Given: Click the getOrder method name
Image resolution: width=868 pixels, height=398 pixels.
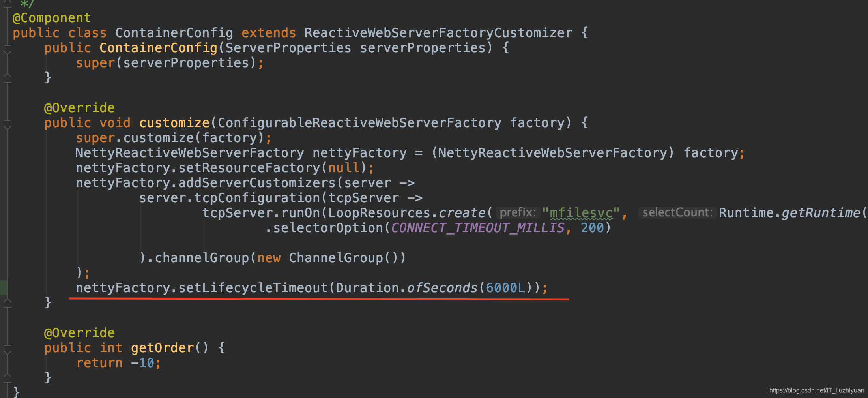Looking at the screenshot, I should point(162,348).
